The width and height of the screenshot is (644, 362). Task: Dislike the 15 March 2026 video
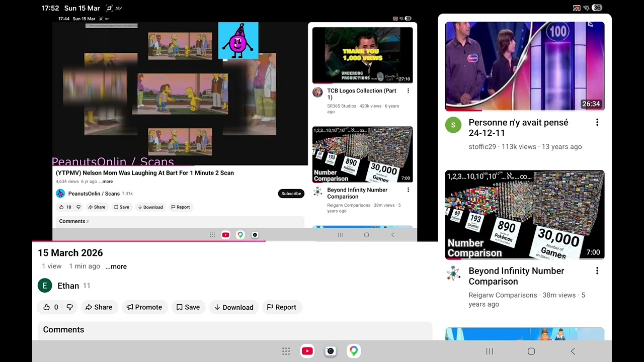pos(70,307)
